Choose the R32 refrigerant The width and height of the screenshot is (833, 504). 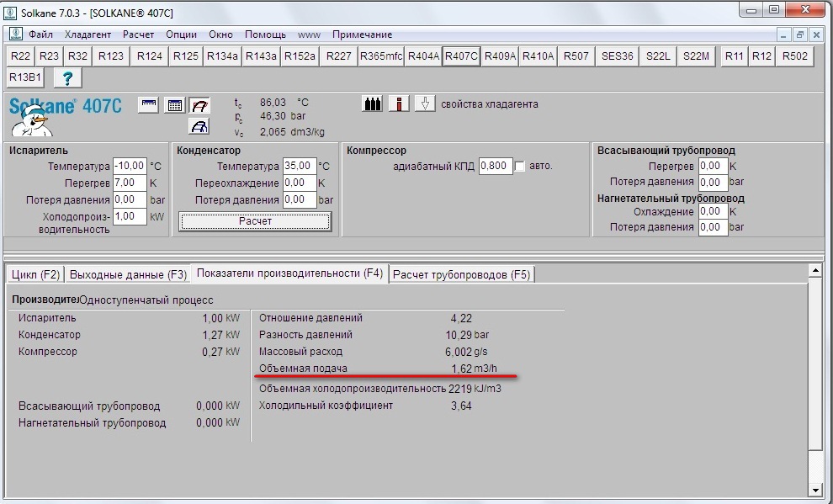tap(77, 56)
